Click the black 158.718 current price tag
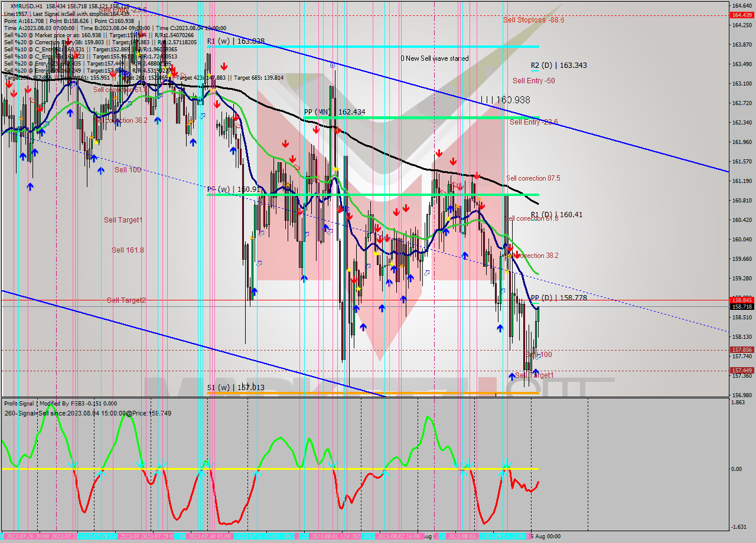Image resolution: width=756 pixels, height=543 pixels. (741, 306)
